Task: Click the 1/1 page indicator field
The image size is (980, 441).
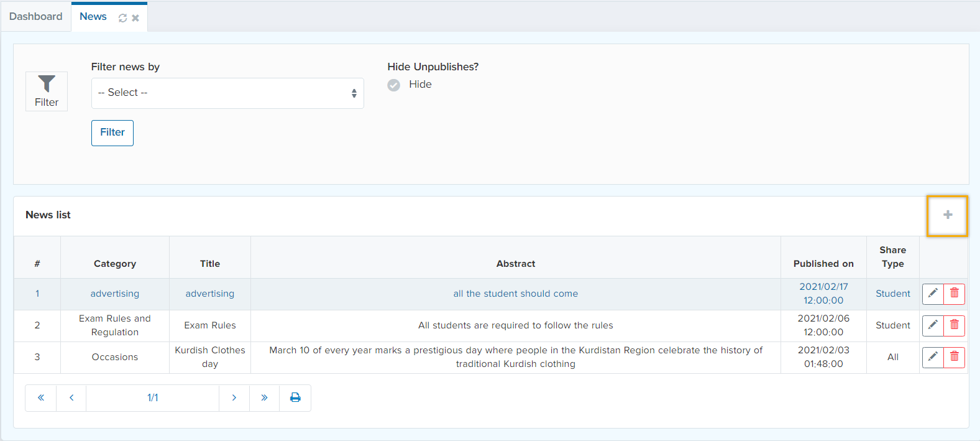Action: click(153, 398)
